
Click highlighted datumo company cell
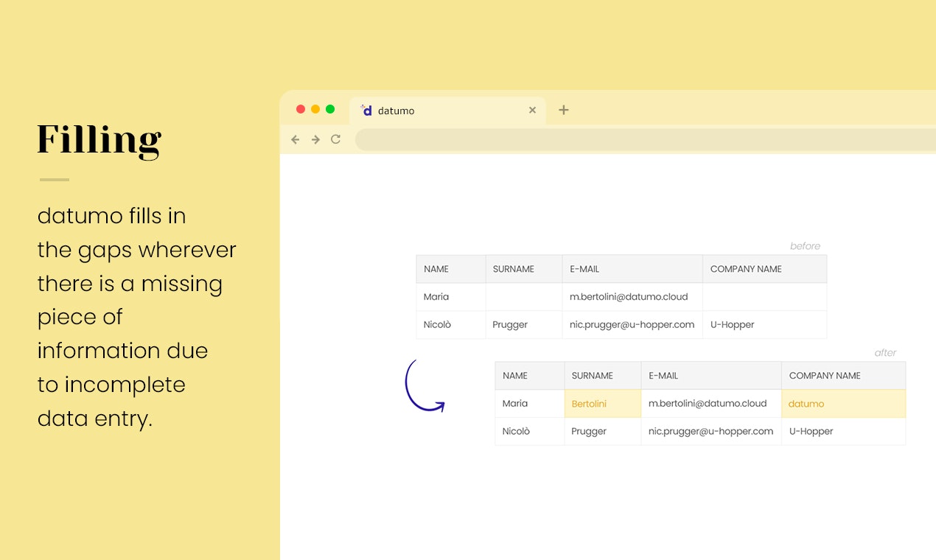point(844,404)
